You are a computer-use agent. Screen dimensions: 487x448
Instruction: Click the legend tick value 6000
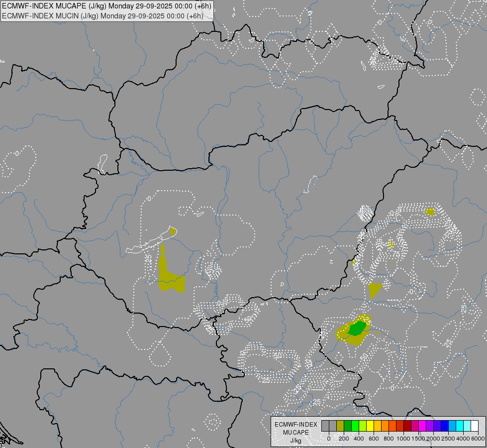[x=478, y=439]
